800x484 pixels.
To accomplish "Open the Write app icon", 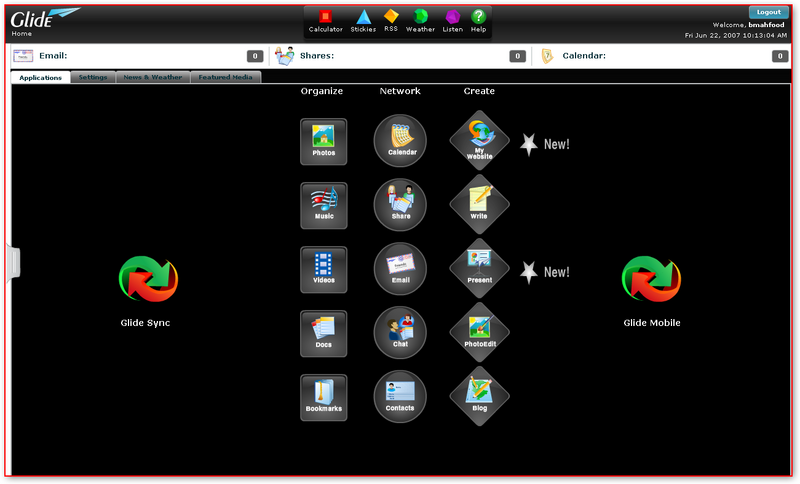I will tap(480, 204).
